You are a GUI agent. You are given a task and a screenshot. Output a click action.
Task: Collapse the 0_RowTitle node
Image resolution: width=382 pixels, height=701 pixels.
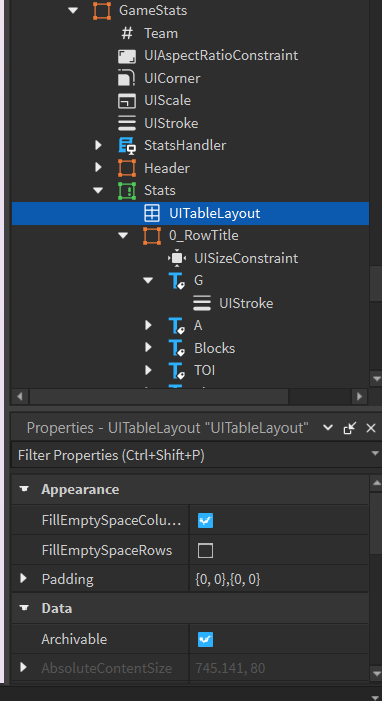pyautogui.click(x=123, y=236)
